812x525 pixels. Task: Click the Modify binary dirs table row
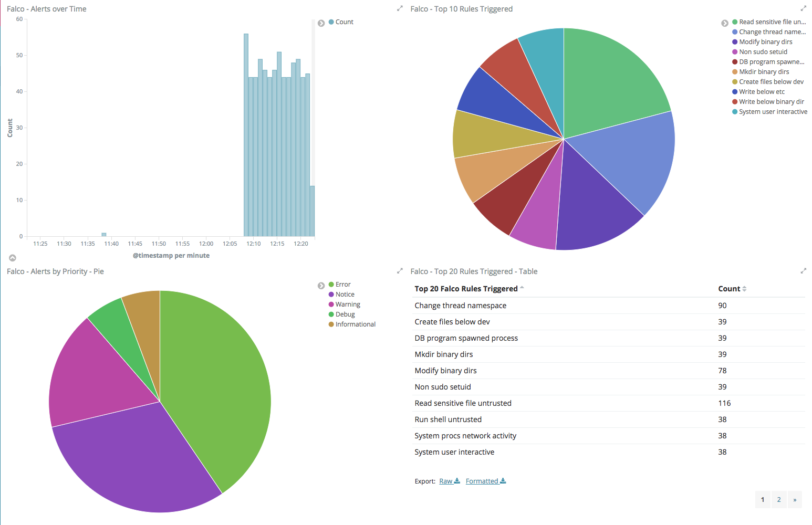pyautogui.click(x=609, y=371)
